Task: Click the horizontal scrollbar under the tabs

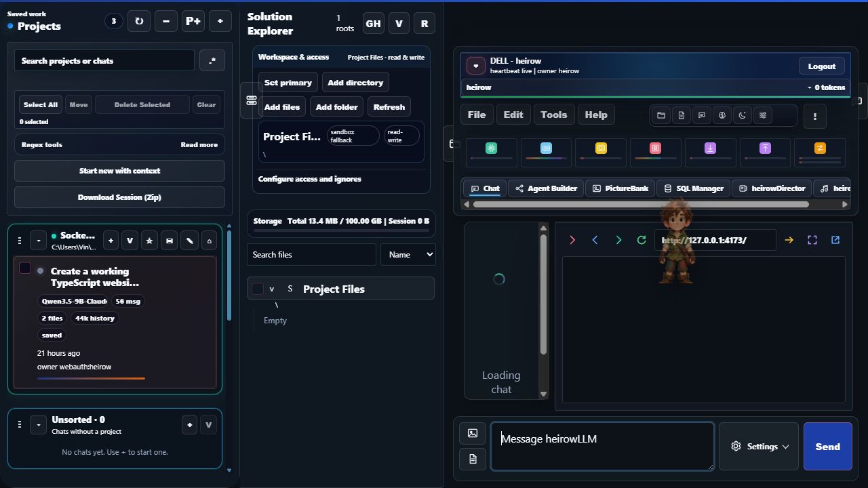Action: point(641,204)
